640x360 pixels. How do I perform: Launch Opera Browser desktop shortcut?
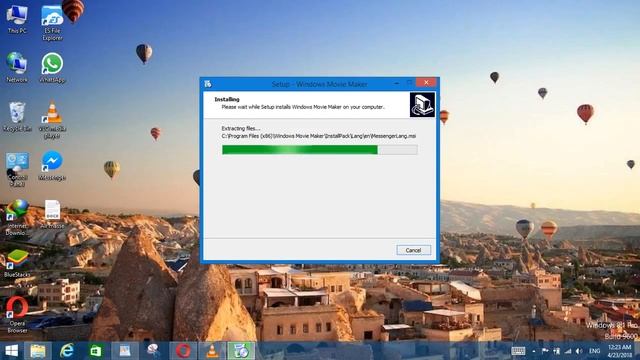pos(17,315)
